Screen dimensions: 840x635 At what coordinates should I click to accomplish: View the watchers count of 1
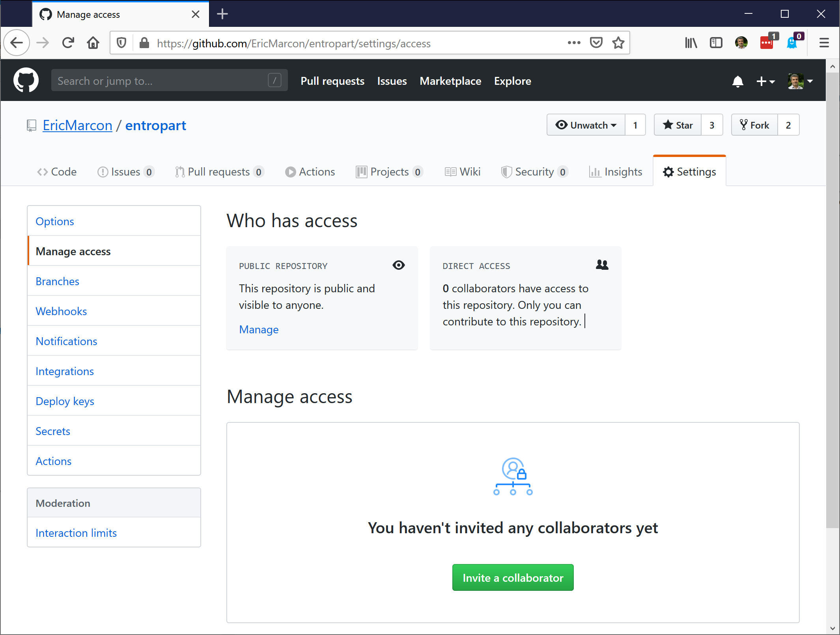[635, 125]
